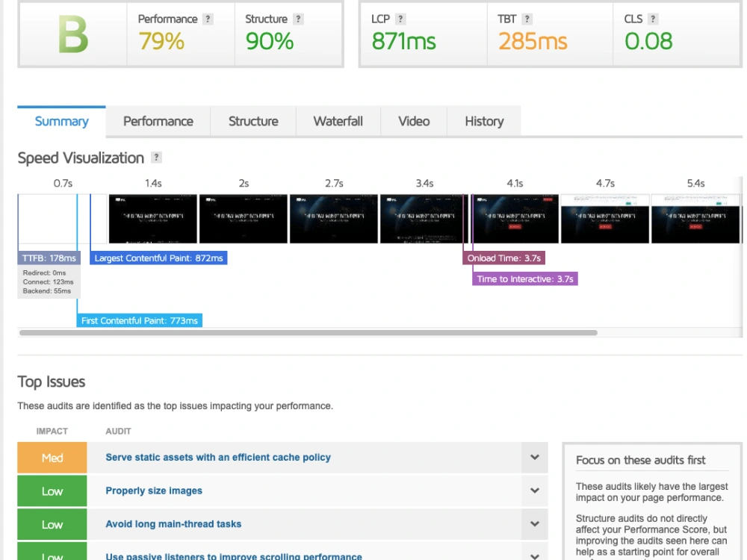Viewport: 747px width, 560px height.
Task: Select the Video tab
Action: pyautogui.click(x=414, y=122)
